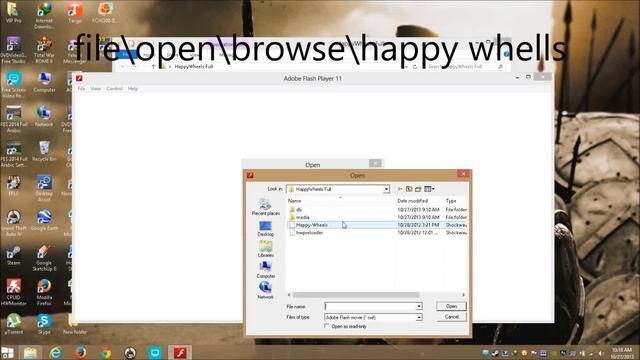This screenshot has height=360, width=640.
Task: Tick the Open as read-only checkbox
Action: click(x=327, y=326)
